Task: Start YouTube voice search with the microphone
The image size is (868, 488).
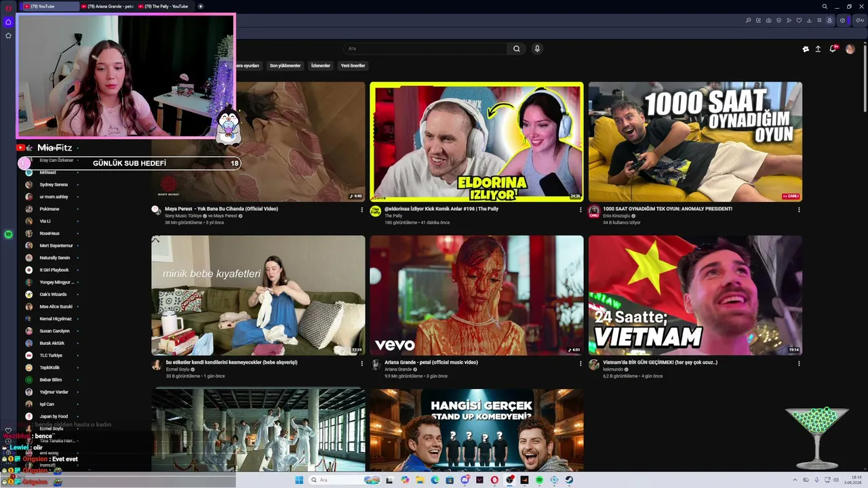Action: pos(537,49)
